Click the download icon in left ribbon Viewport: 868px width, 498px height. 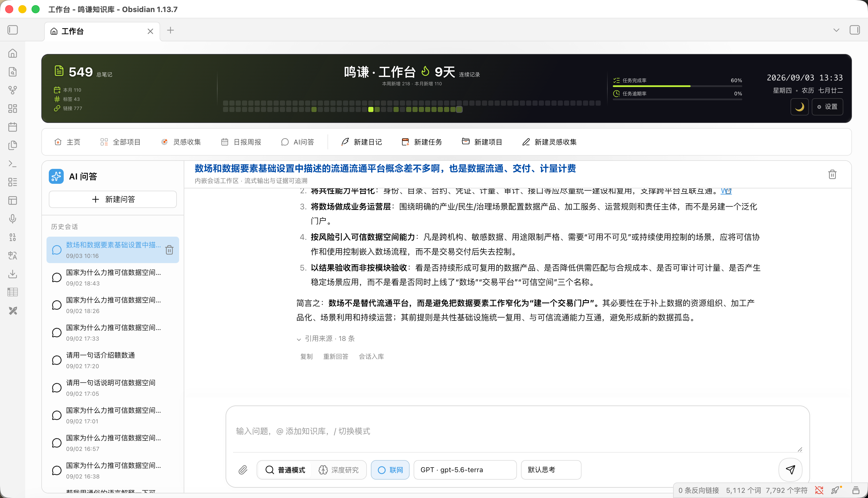click(x=13, y=274)
